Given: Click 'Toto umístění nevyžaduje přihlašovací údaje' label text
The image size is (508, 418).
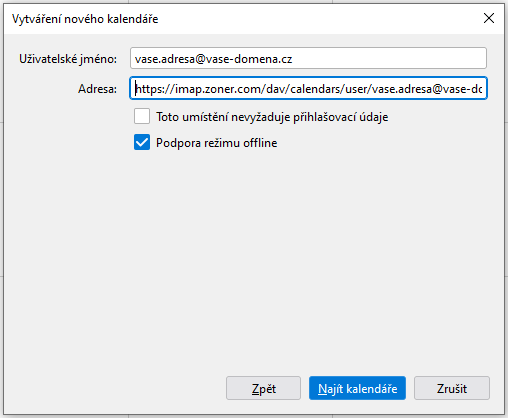Looking at the screenshot, I should [272, 117].
